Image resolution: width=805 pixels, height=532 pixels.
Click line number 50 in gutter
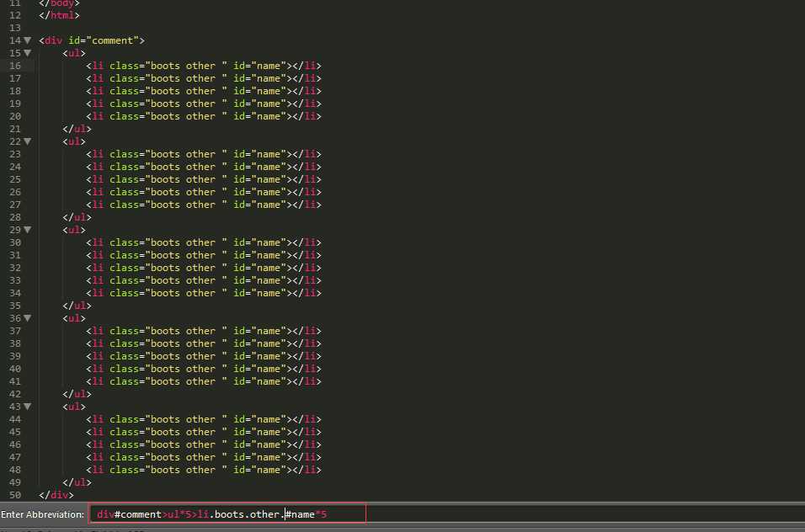pos(15,495)
